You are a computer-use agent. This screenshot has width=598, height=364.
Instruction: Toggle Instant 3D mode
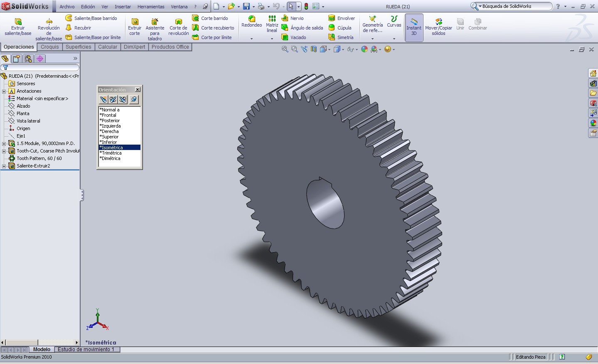[414, 27]
